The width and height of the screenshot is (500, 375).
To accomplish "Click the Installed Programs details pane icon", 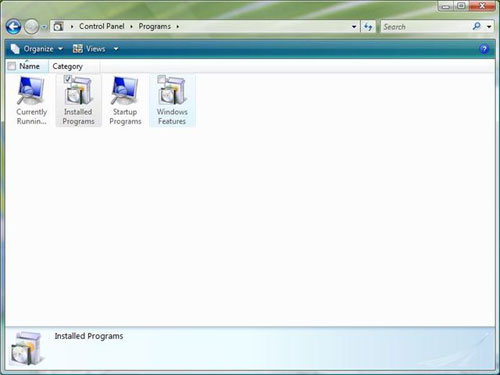I will pyautogui.click(x=27, y=348).
